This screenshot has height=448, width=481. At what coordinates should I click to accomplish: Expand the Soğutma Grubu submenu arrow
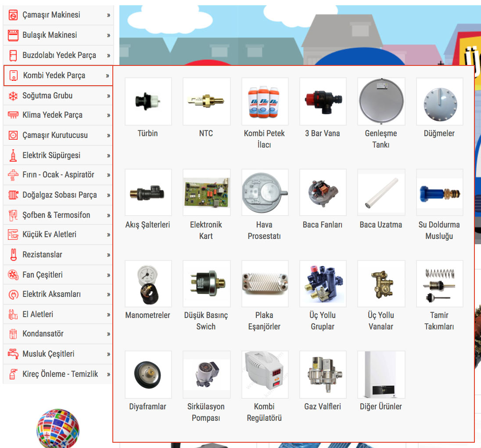[108, 96]
